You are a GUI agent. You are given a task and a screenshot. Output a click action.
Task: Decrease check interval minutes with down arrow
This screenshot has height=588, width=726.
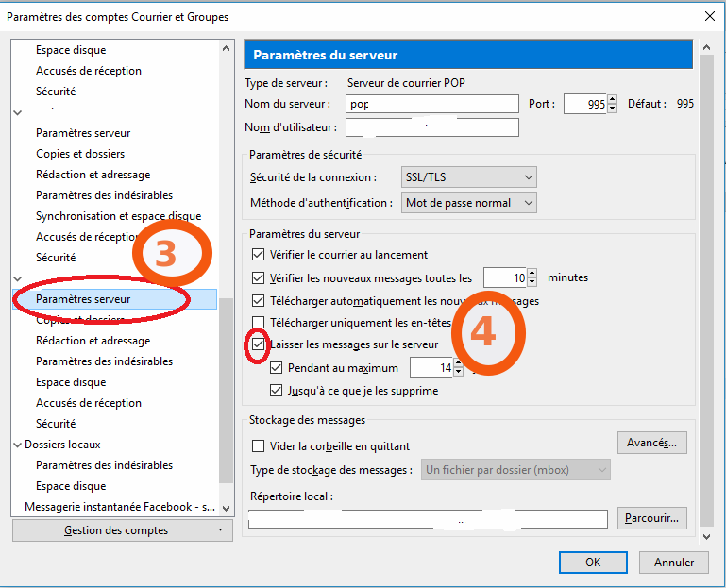[x=532, y=282]
